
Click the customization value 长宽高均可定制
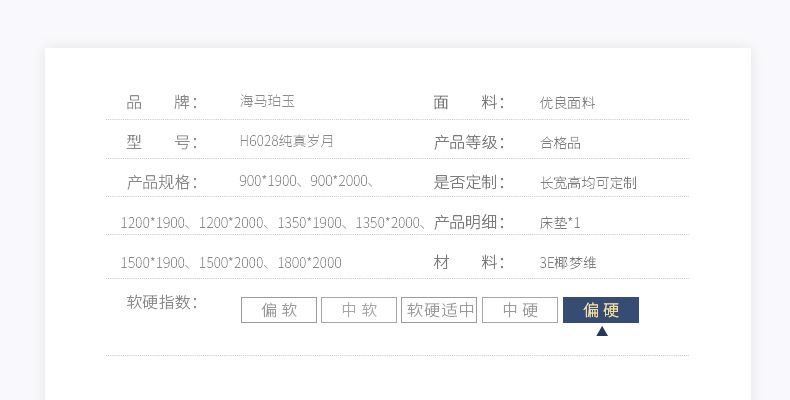coord(588,182)
